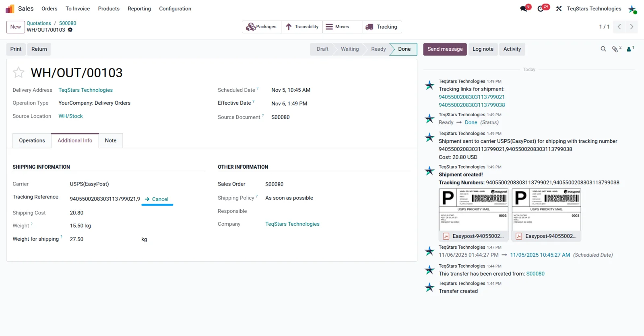The image size is (644, 336).
Task: Click Log note button
Action: pos(483,49)
